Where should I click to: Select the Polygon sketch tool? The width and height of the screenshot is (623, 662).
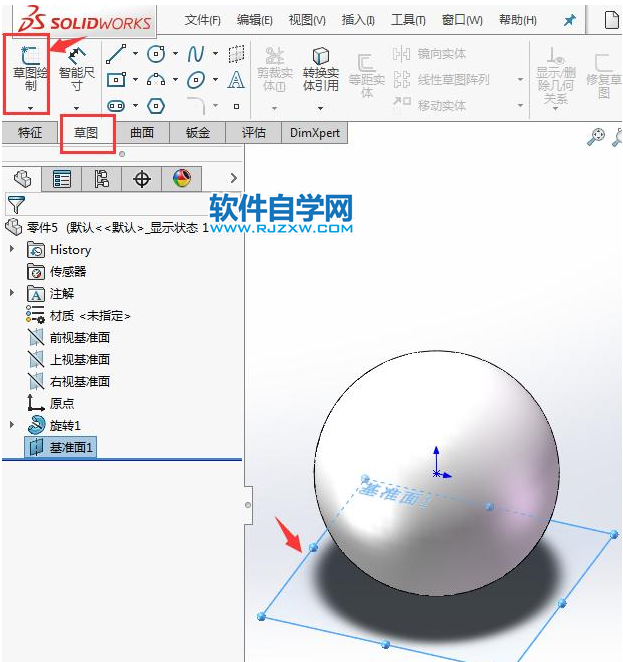point(156,106)
